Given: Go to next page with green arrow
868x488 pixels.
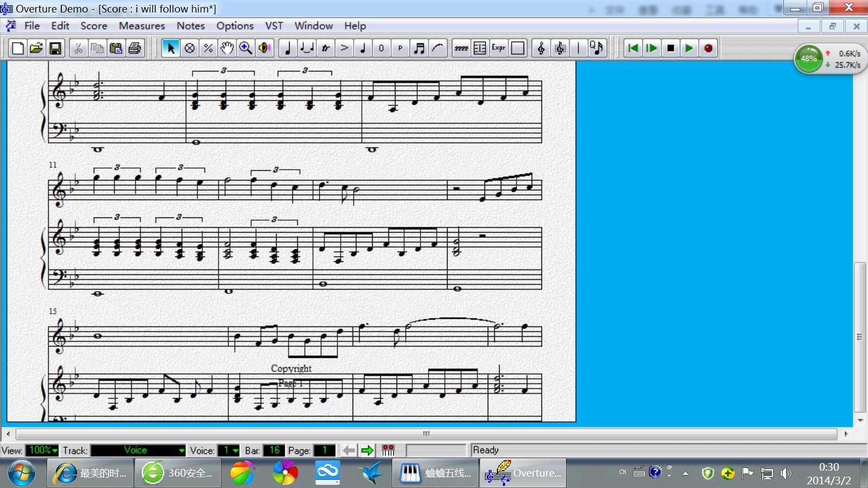Looking at the screenshot, I should [x=367, y=450].
